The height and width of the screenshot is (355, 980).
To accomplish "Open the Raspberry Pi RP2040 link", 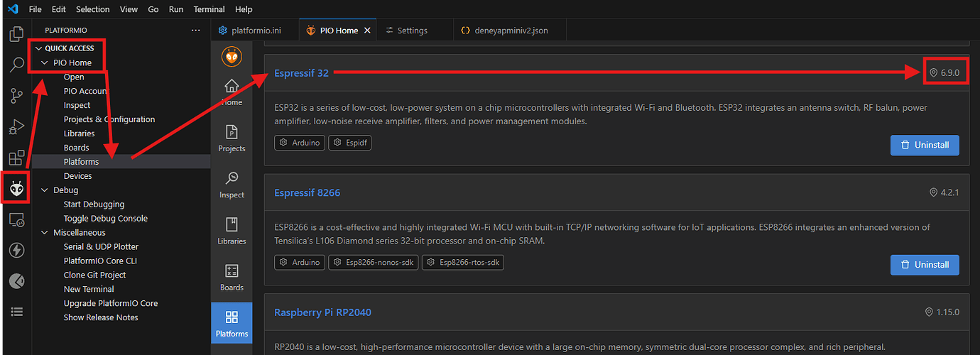I will 322,312.
